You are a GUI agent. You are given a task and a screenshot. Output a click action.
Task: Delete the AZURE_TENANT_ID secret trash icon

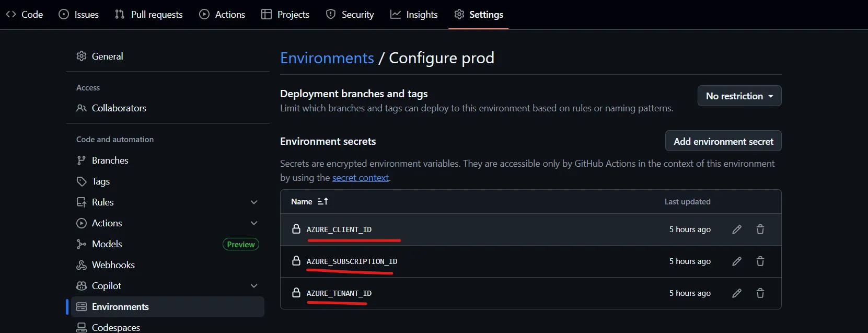(x=760, y=293)
